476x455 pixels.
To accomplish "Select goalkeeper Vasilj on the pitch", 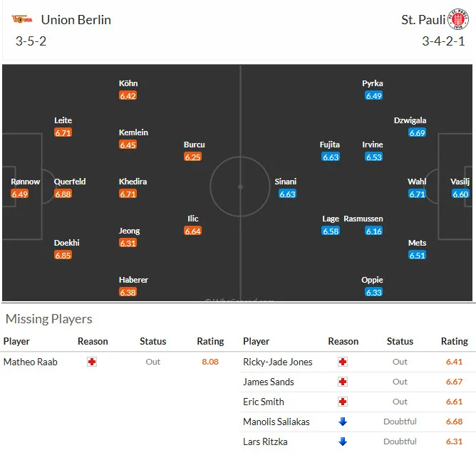I will (460, 182).
